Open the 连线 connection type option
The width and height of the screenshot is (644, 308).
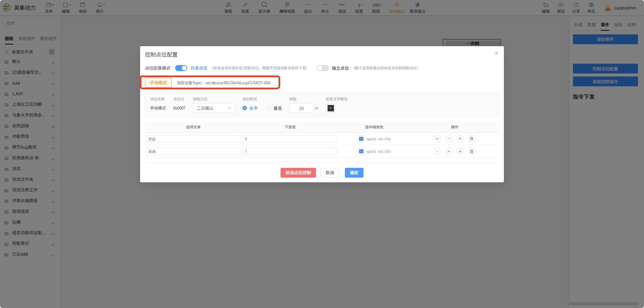[x=342, y=8]
